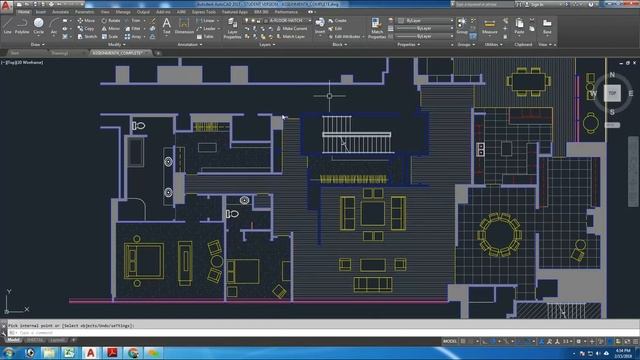
Task: Open the Parametric ribbon tab
Action: (x=84, y=12)
